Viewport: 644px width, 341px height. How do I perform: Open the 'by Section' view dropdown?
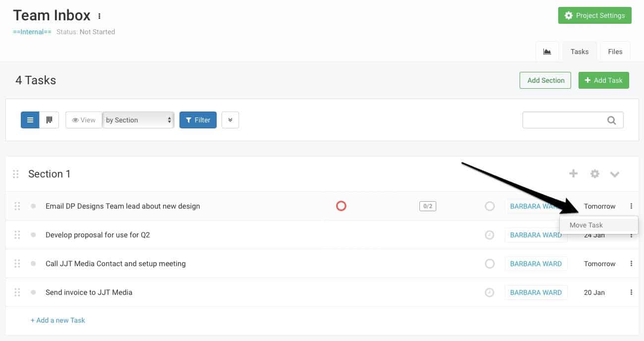coord(138,119)
